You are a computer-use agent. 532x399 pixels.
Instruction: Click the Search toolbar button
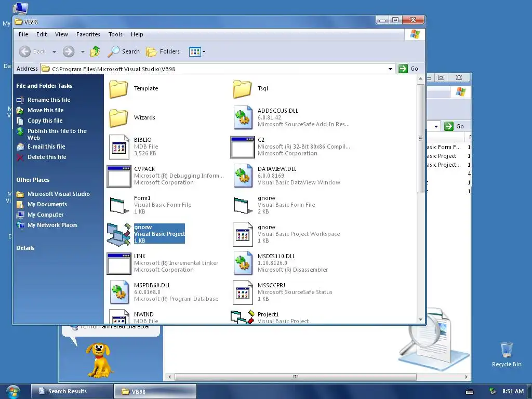pos(124,51)
